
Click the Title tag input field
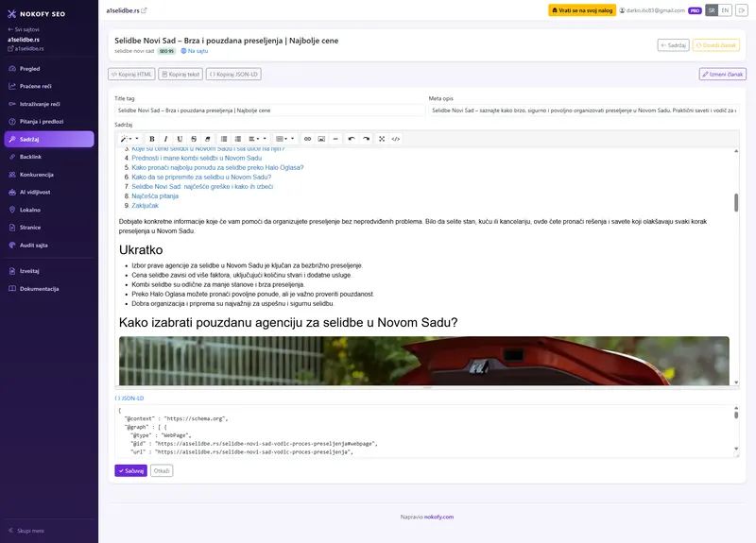click(269, 110)
